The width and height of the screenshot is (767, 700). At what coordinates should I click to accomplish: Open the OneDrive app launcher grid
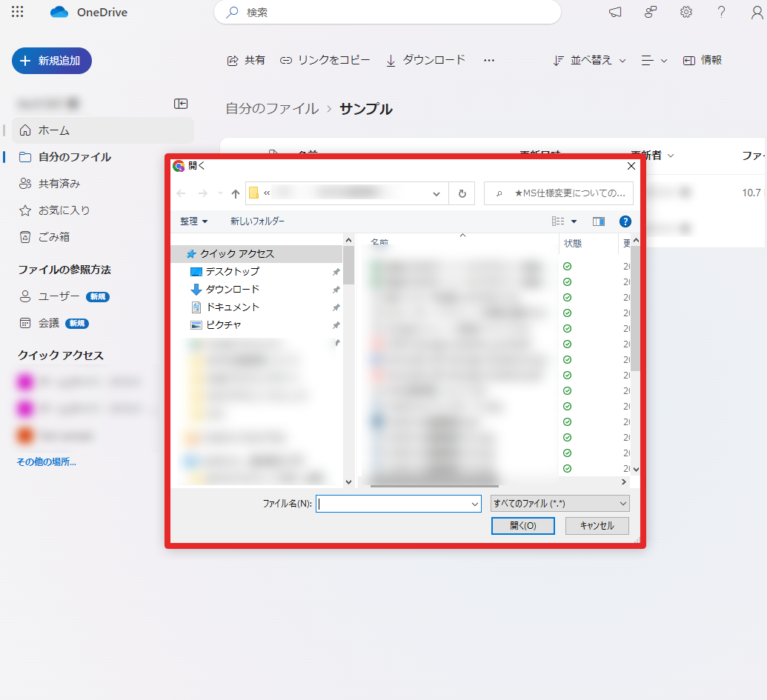click(x=18, y=12)
